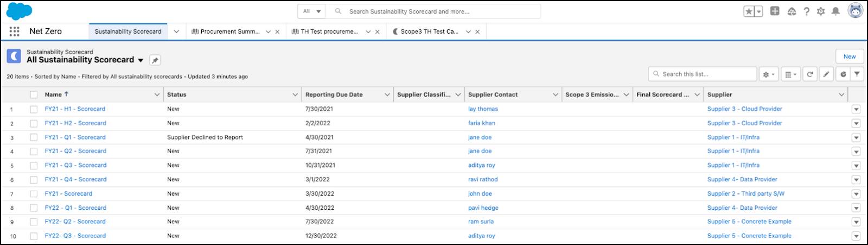Expand the All Sustainability Scorecard view dropdown

[141, 60]
